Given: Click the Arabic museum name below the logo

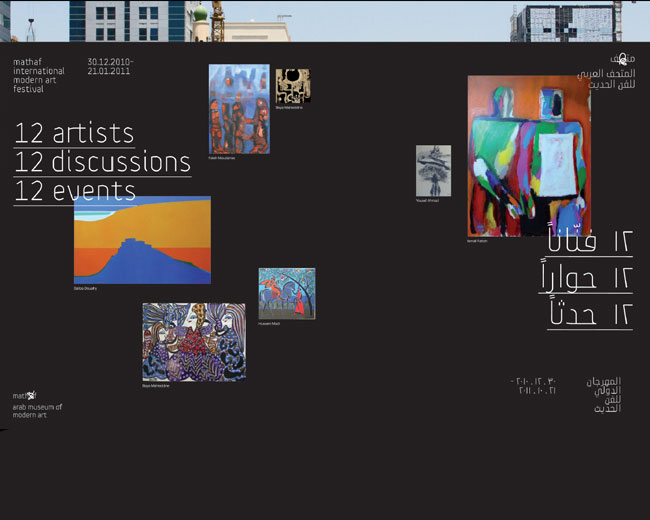Looking at the screenshot, I should coord(606,79).
